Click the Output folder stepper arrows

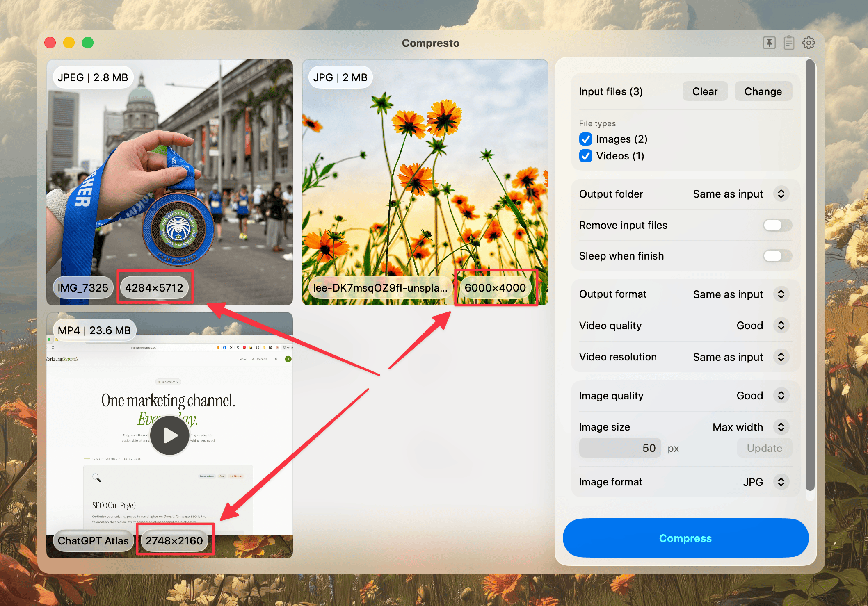point(781,194)
